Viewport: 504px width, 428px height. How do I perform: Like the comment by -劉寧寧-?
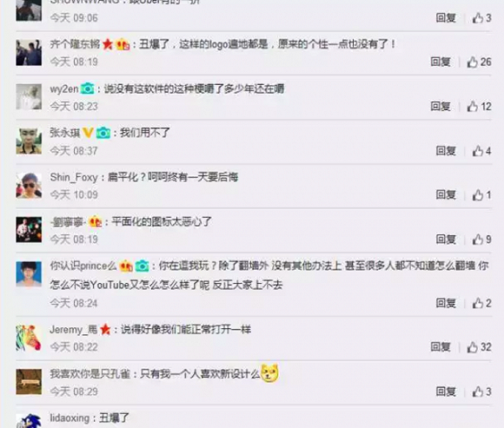coord(481,240)
